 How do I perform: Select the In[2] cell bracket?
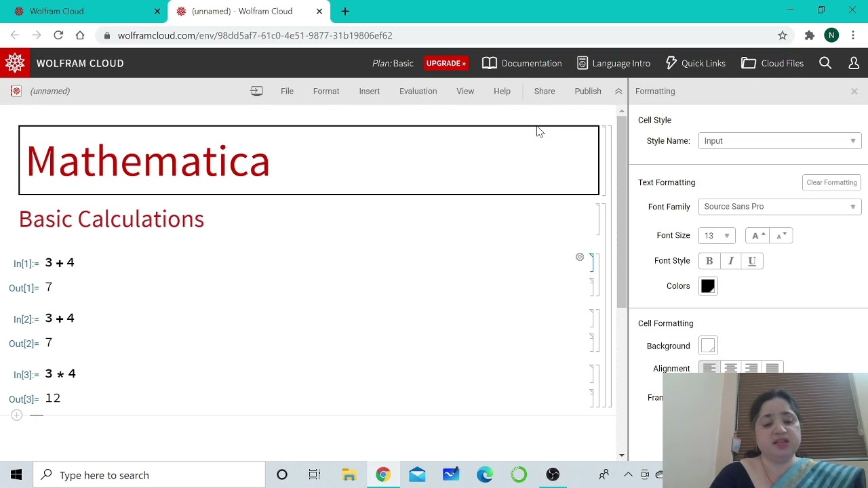click(591, 319)
